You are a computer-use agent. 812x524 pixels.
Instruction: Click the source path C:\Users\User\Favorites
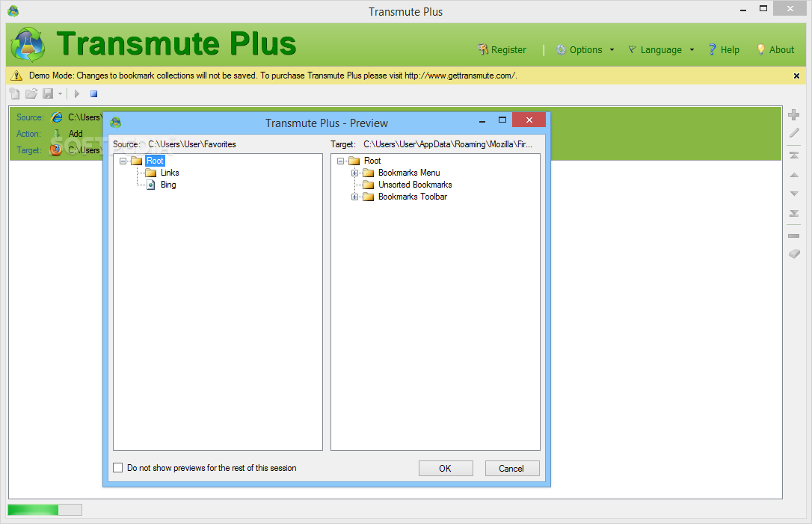pyautogui.click(x=191, y=144)
